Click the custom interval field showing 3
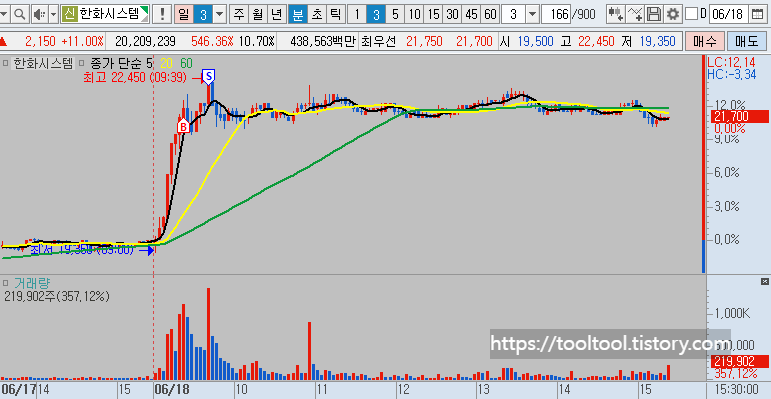Screen dimensions: 771x399 [513, 15]
